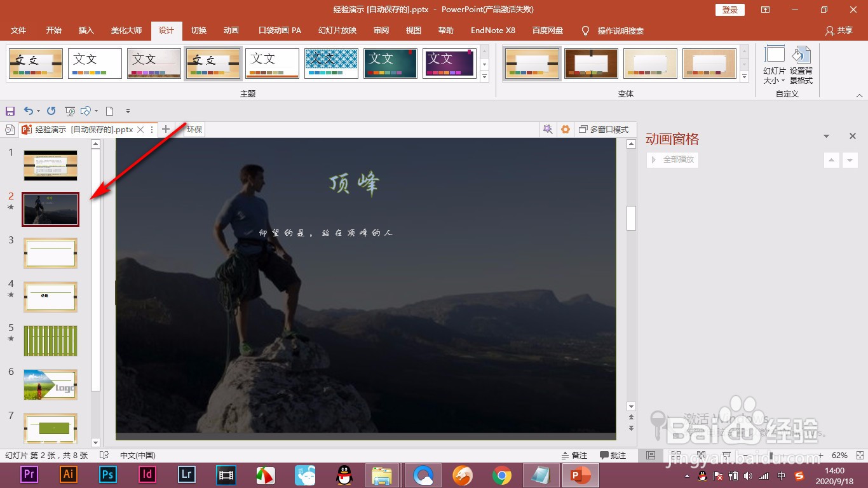
Task: Open the EndNote X8 tab
Action: pos(493,30)
